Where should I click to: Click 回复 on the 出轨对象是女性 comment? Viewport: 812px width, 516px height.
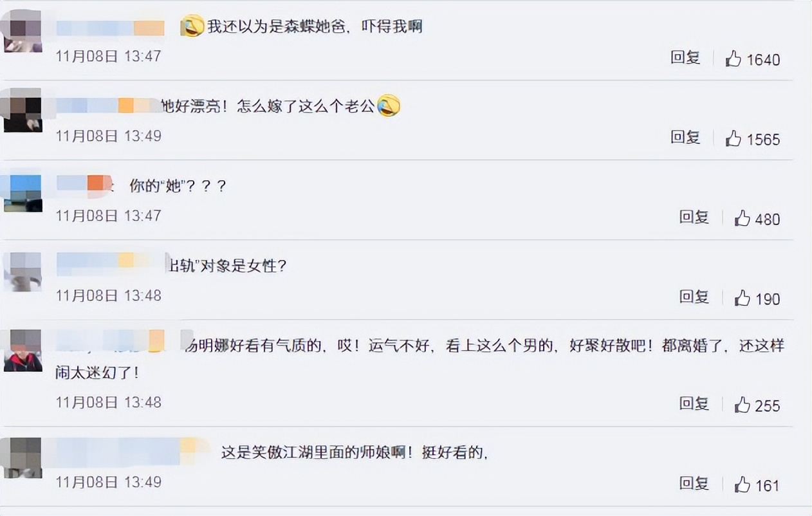(x=694, y=297)
